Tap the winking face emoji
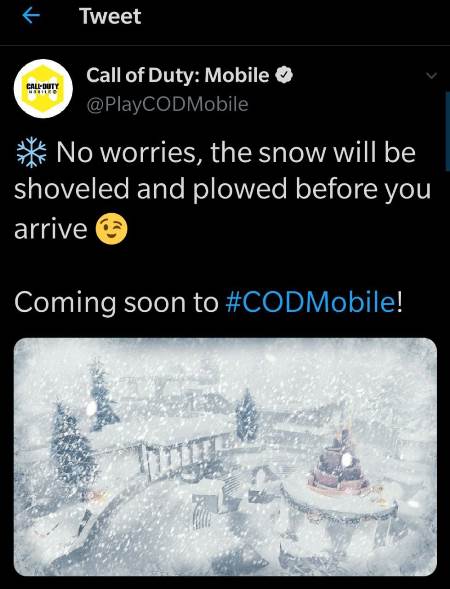This screenshot has width=450, height=589. 112,228
